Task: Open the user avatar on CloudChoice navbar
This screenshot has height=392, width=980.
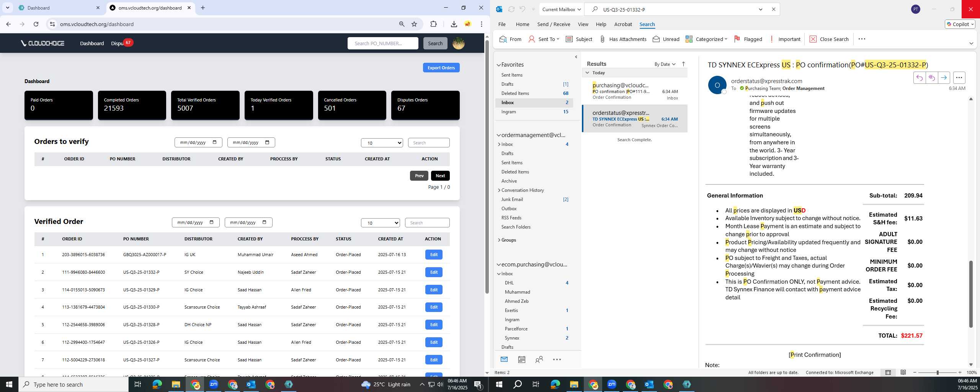Action: 459,43
